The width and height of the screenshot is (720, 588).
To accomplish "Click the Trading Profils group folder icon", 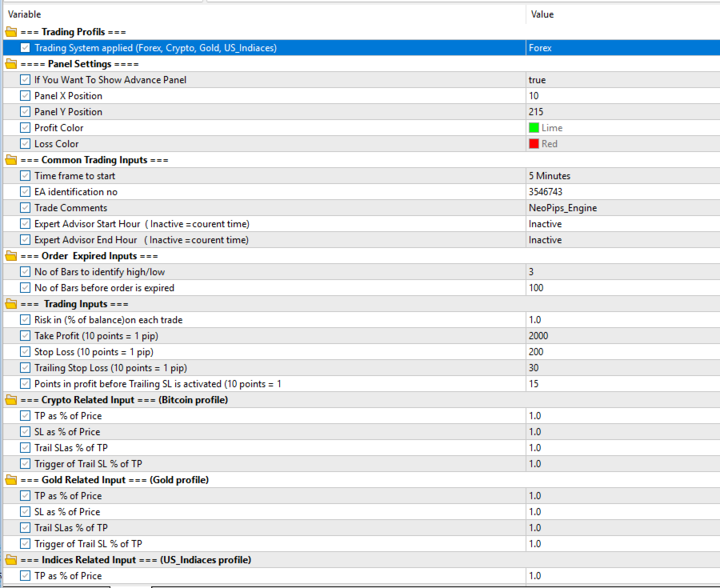I will 11,32.
